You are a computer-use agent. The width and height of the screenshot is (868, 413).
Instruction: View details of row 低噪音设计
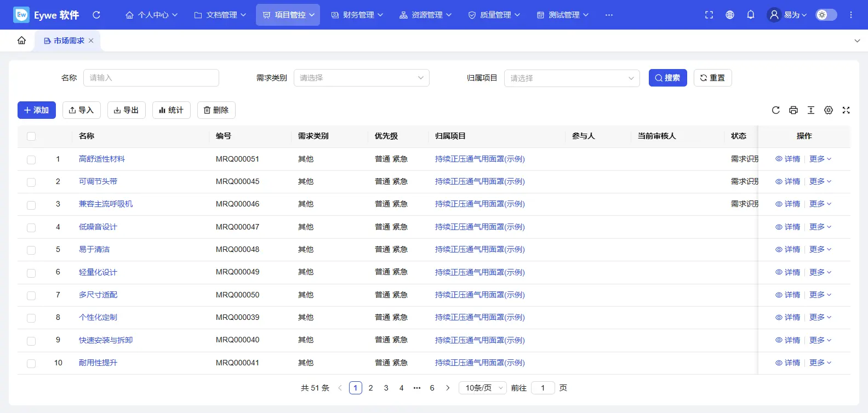788,227
